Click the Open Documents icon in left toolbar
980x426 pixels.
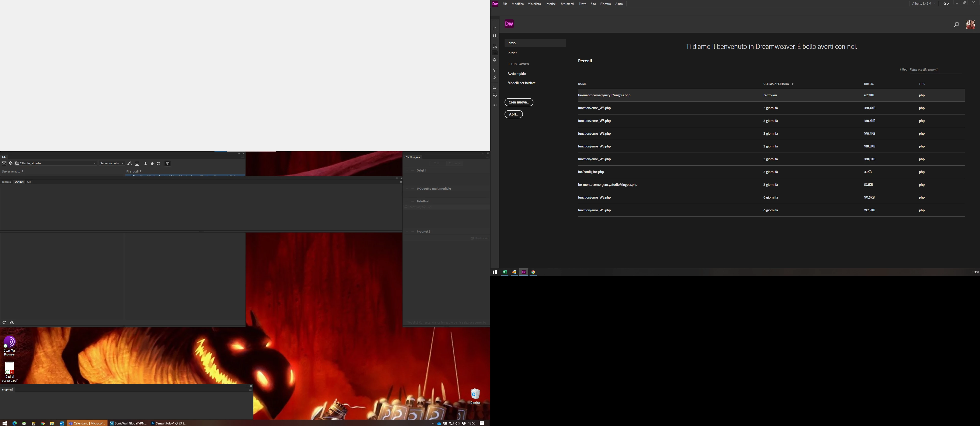(495, 29)
